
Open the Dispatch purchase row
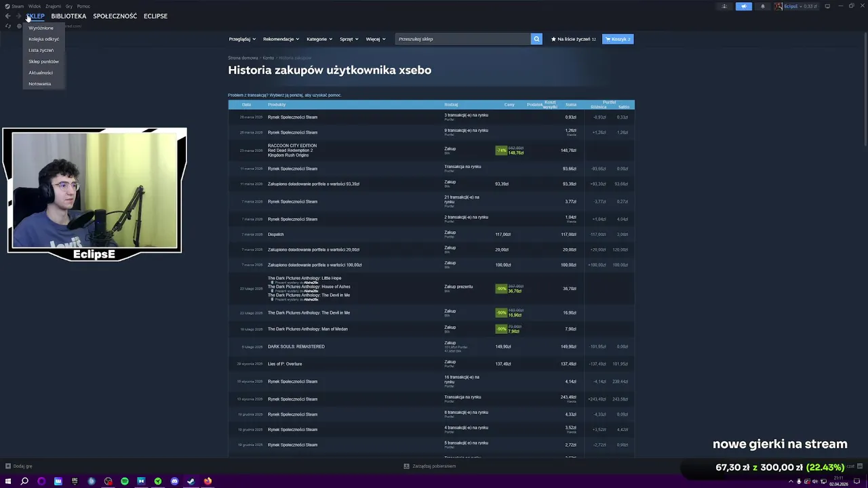point(431,235)
